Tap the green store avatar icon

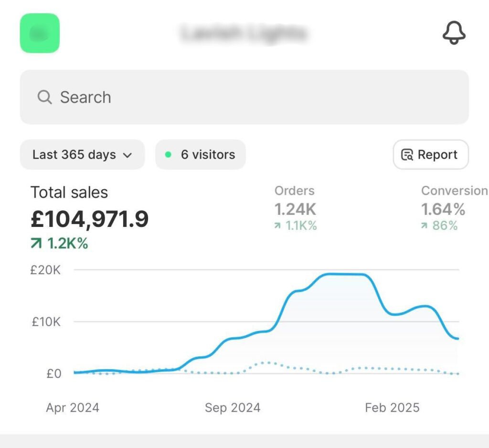pos(40,33)
